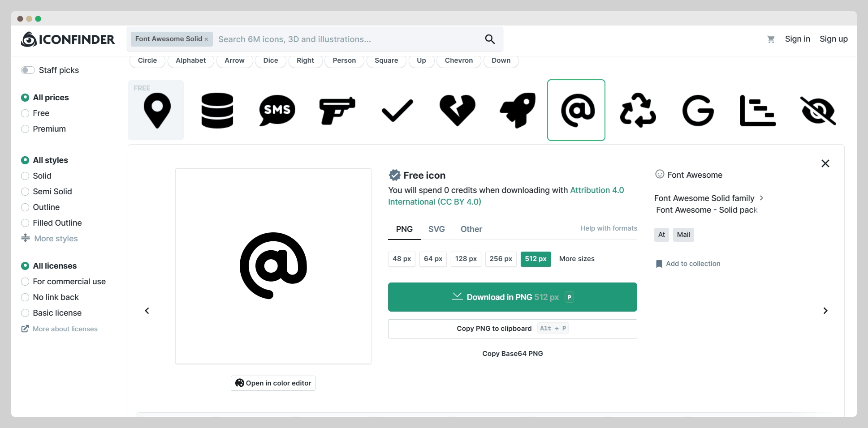Toggle the Staff picks switch

[28, 70]
